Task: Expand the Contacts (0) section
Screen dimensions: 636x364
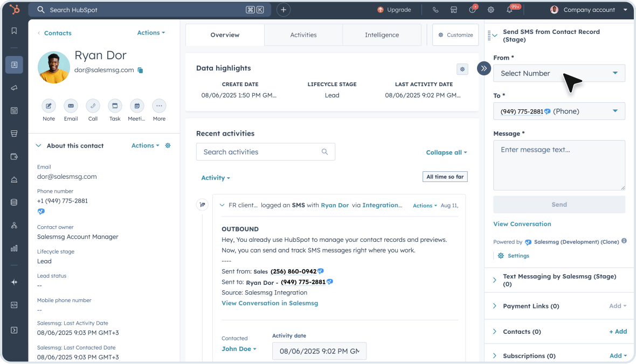Action: coord(494,332)
